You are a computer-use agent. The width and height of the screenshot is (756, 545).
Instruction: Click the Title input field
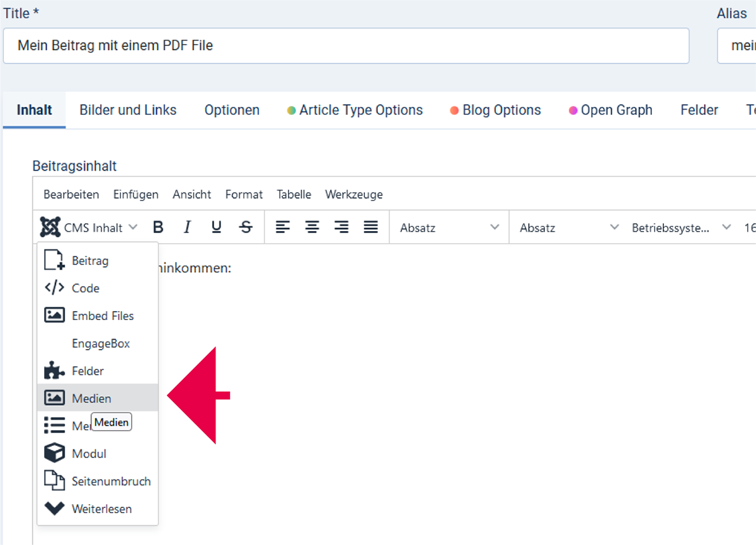(346, 45)
